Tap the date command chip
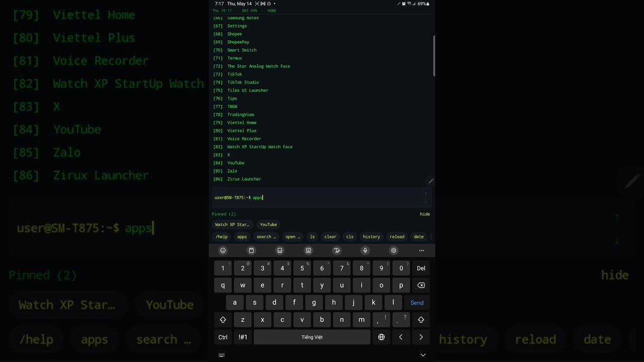Viewport: 644px width, 362px height. click(x=419, y=237)
